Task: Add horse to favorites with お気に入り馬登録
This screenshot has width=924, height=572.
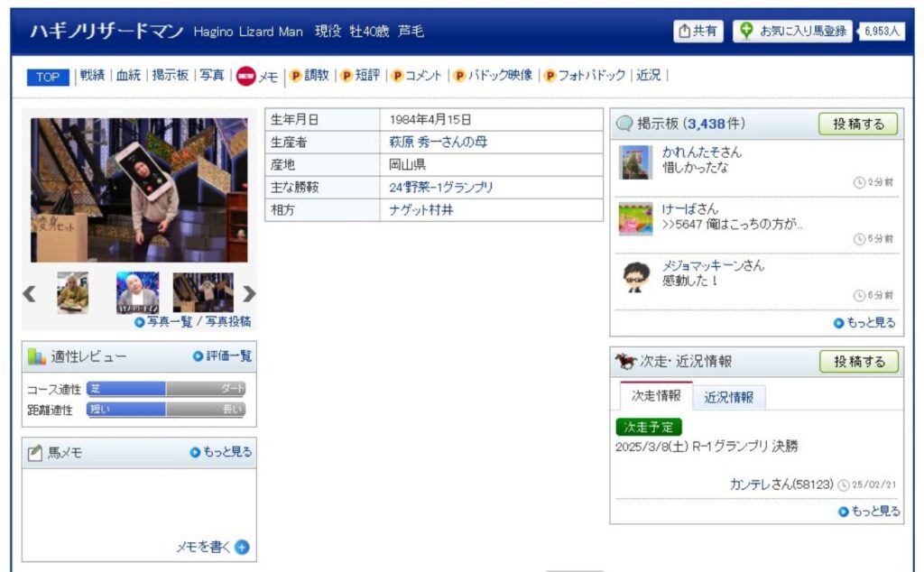Action: (x=793, y=32)
